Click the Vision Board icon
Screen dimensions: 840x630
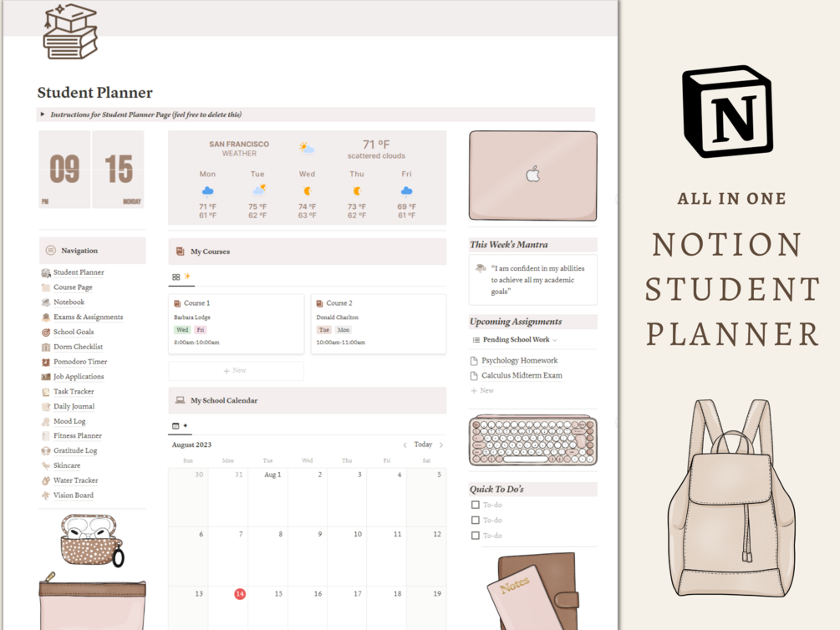[46, 495]
